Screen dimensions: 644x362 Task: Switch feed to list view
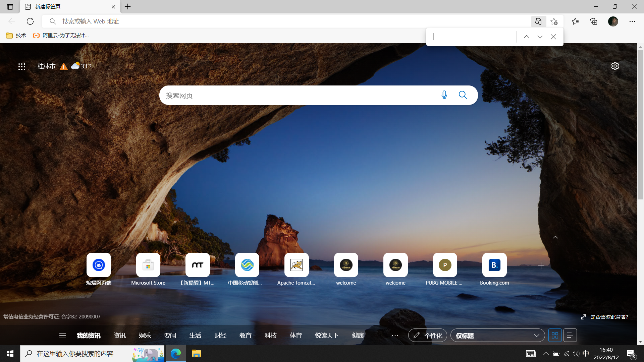570,335
